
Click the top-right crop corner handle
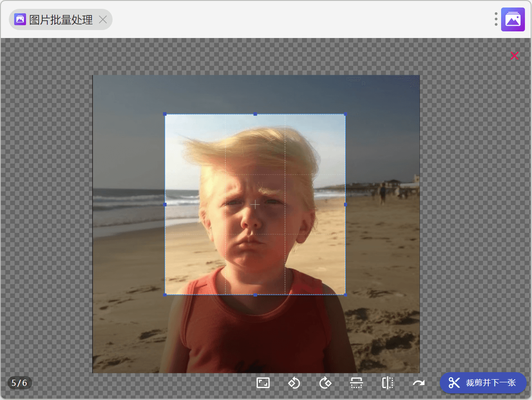345,114
